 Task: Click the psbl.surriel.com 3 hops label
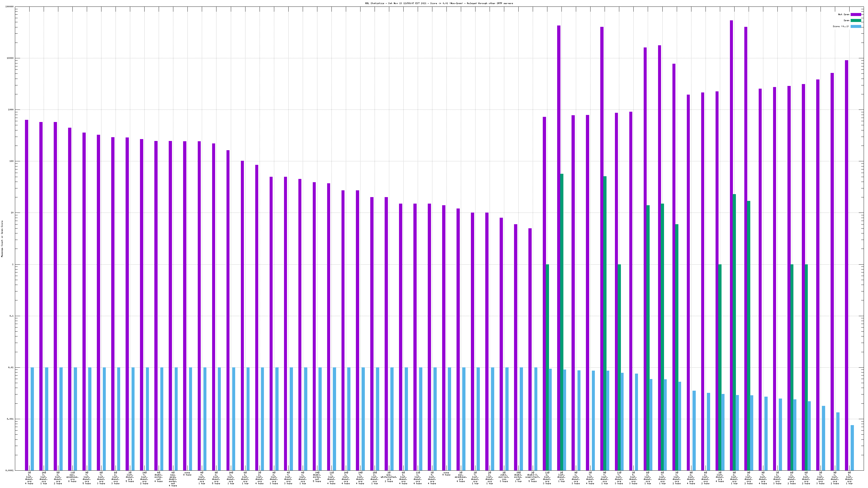(x=504, y=477)
